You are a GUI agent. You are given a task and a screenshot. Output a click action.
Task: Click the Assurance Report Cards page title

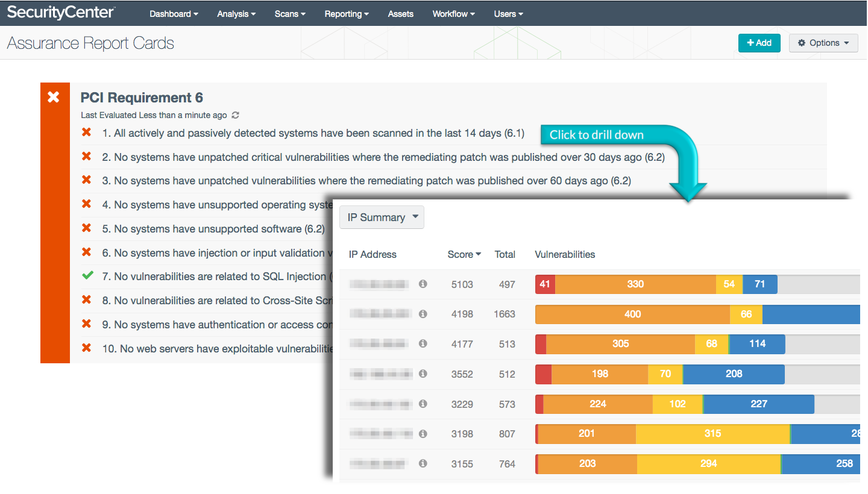pyautogui.click(x=90, y=43)
